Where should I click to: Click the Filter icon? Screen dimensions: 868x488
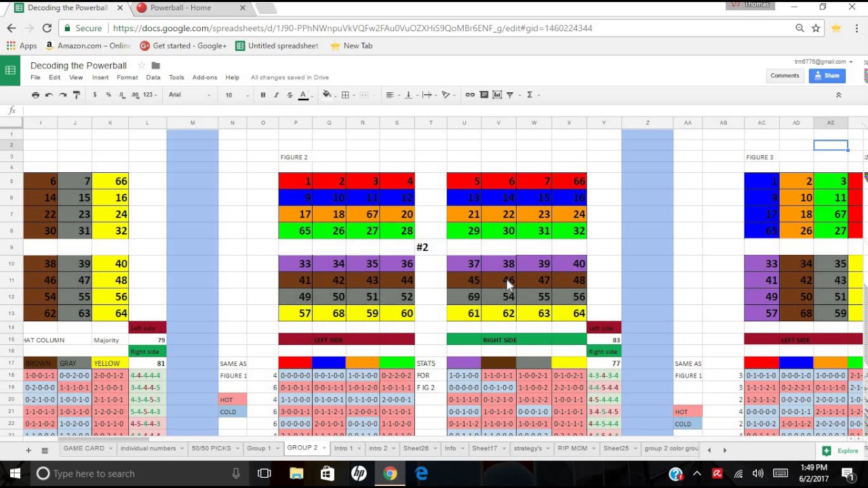510,95
